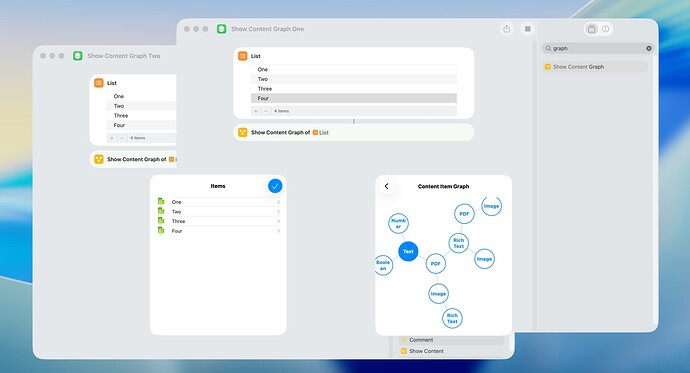This screenshot has height=373, width=690.
Task: Select the Number node in graph
Action: [398, 223]
